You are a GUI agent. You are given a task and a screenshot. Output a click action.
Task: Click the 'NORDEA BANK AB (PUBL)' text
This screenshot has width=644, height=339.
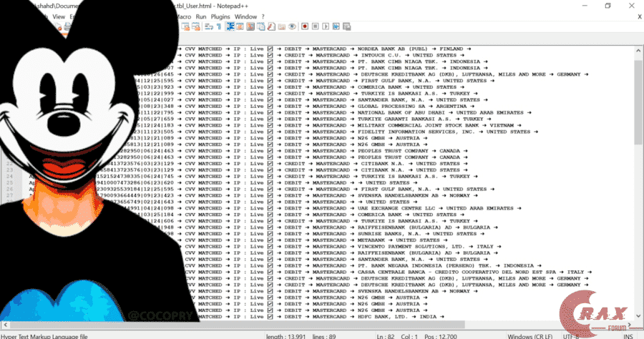(392, 49)
